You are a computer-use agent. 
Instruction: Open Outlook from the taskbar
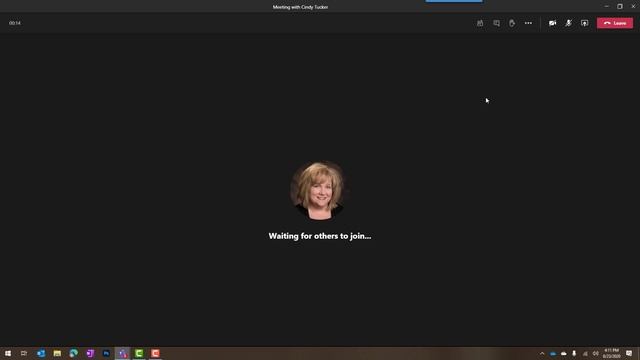(41, 353)
